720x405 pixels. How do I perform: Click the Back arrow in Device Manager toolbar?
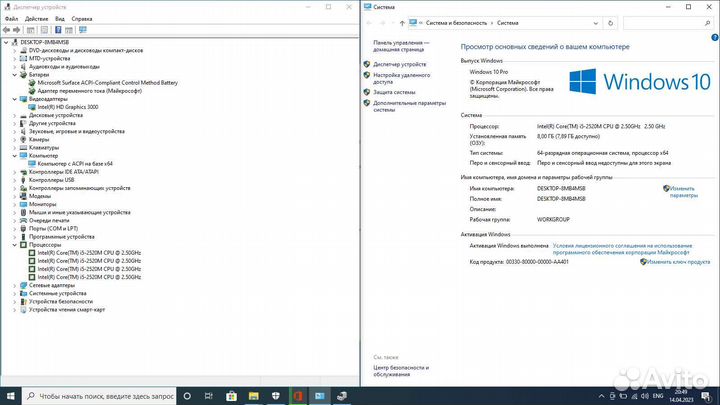click(6, 30)
